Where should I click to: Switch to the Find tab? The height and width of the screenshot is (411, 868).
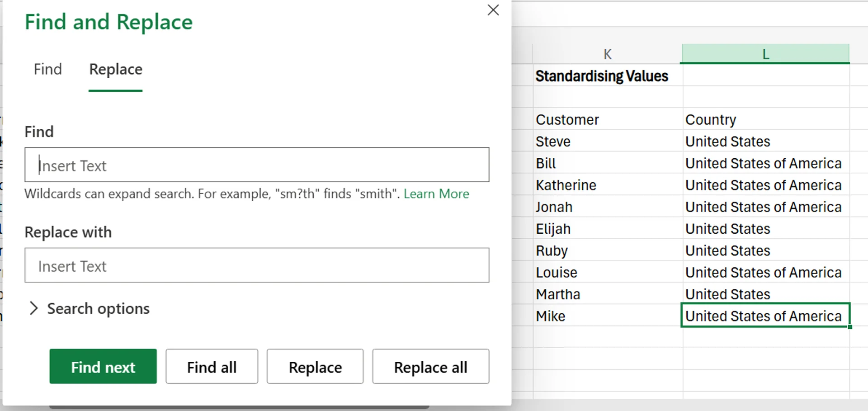(47, 69)
